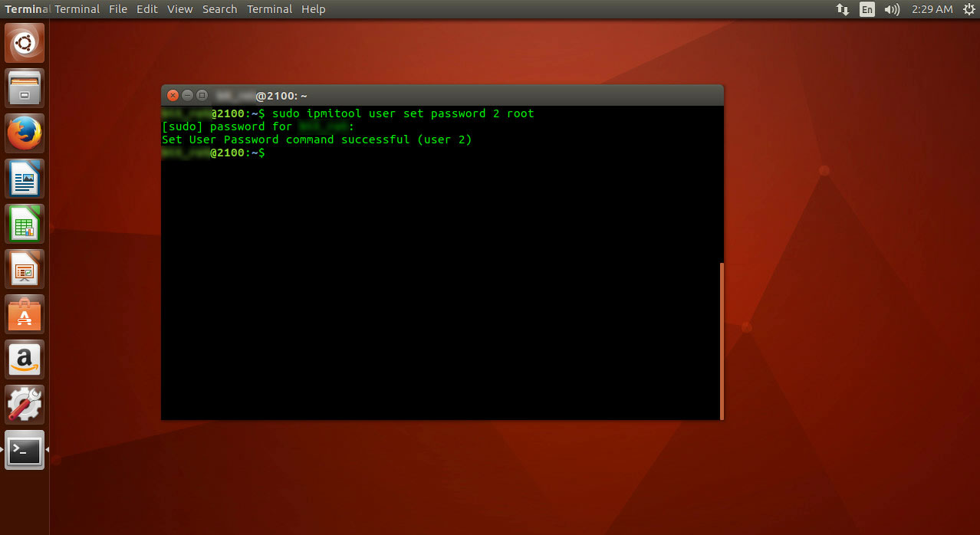
Task: Open LibreOffice Calc spreadsheet icon
Action: click(x=25, y=224)
